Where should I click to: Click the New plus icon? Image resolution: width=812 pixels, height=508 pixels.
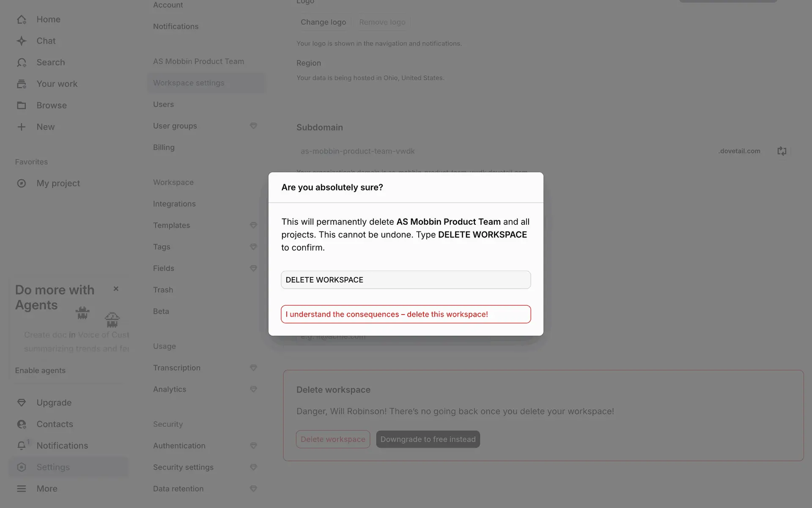(x=22, y=127)
